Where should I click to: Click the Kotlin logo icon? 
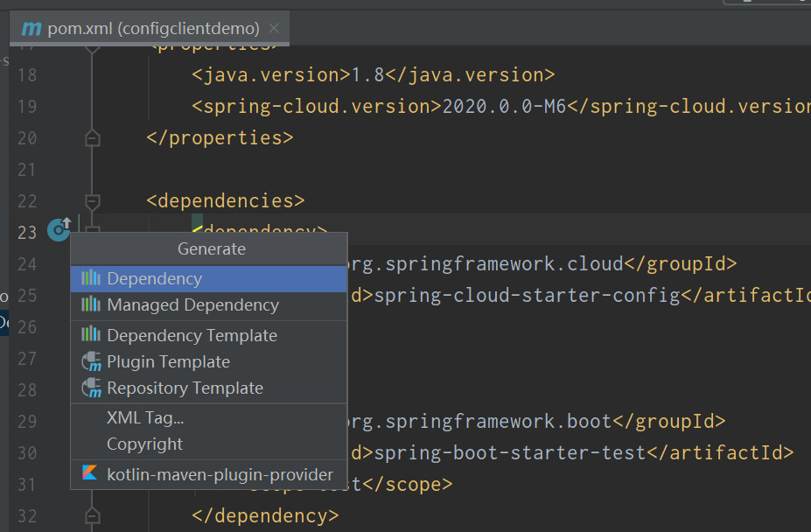[89, 472]
